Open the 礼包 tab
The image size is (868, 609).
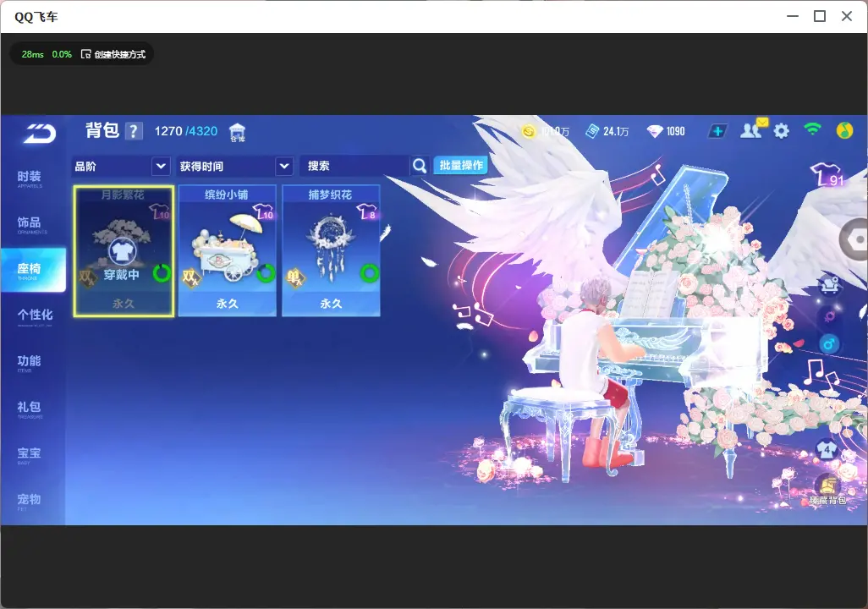click(x=31, y=409)
